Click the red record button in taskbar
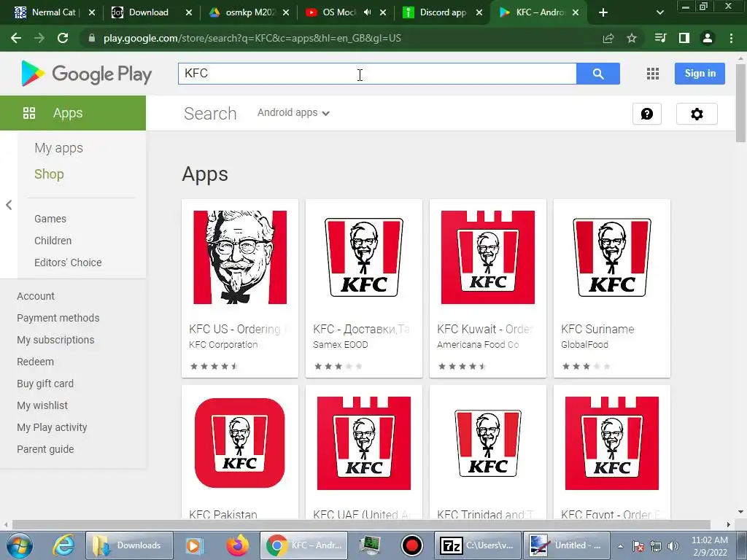This screenshot has width=747, height=560. [412, 545]
